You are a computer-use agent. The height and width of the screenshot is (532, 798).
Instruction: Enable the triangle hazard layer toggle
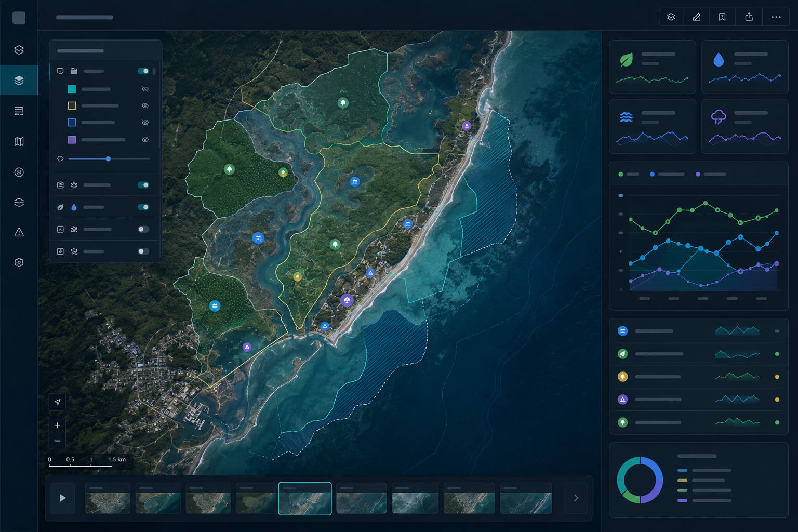143,229
